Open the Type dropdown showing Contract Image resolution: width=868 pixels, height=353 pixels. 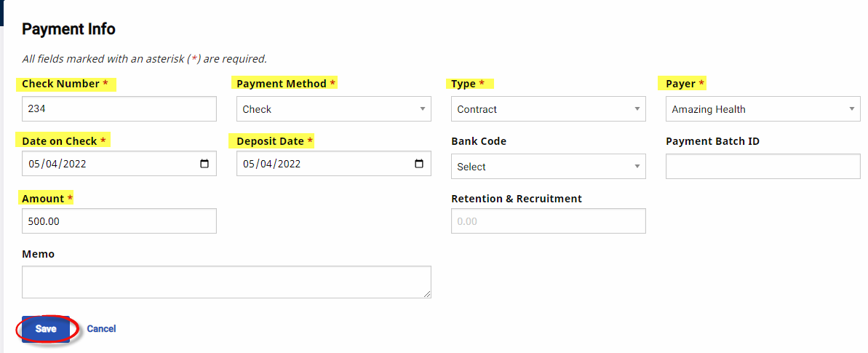pyautogui.click(x=549, y=109)
